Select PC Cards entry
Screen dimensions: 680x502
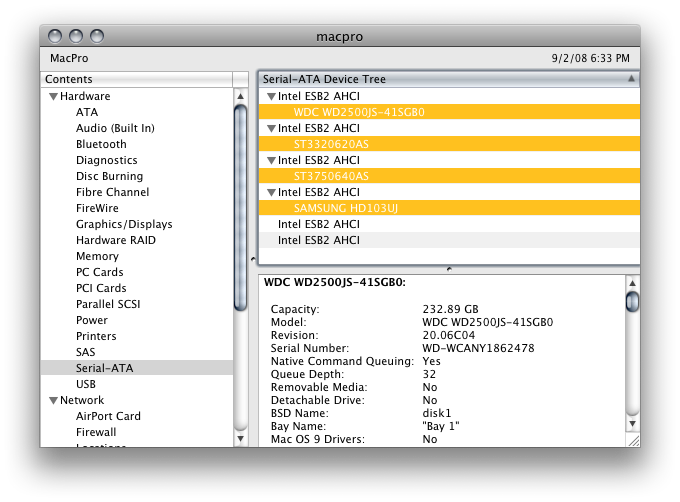click(x=99, y=272)
